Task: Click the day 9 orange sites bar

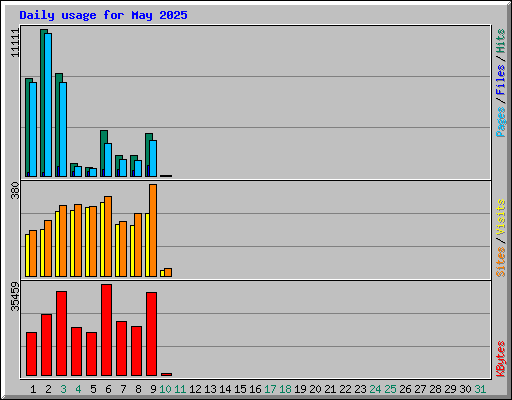Action: click(x=153, y=230)
